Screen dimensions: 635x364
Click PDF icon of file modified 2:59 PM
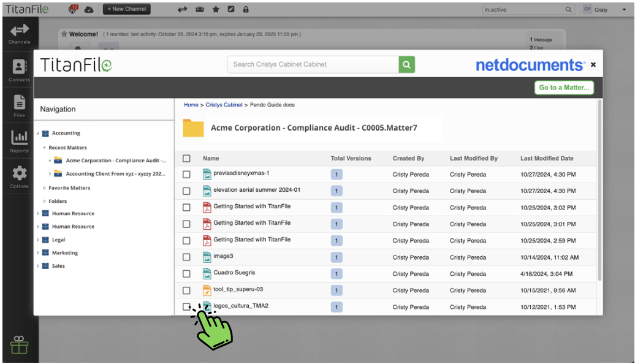coord(207,240)
